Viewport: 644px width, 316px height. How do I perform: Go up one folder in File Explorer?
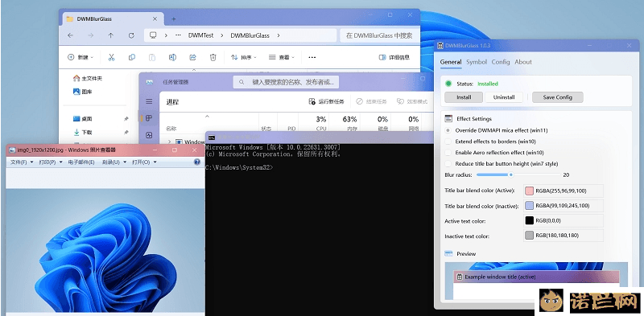[x=110, y=35]
